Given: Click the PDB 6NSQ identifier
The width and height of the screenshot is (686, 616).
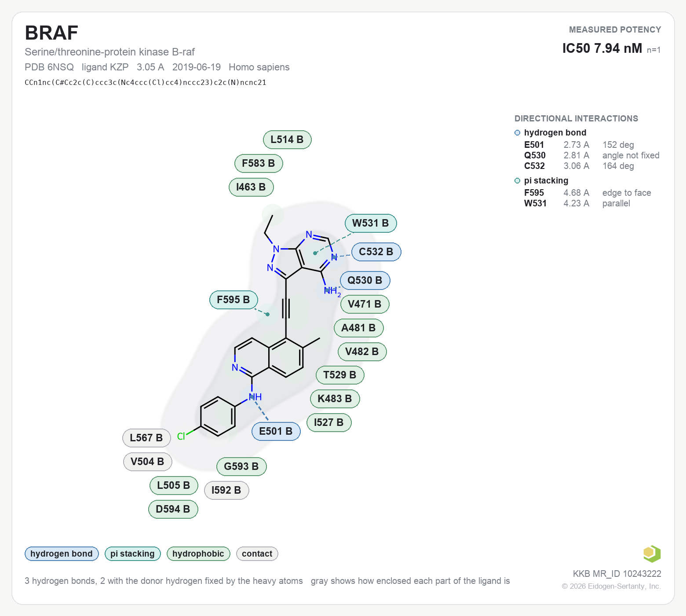Looking at the screenshot, I should pyautogui.click(x=49, y=67).
